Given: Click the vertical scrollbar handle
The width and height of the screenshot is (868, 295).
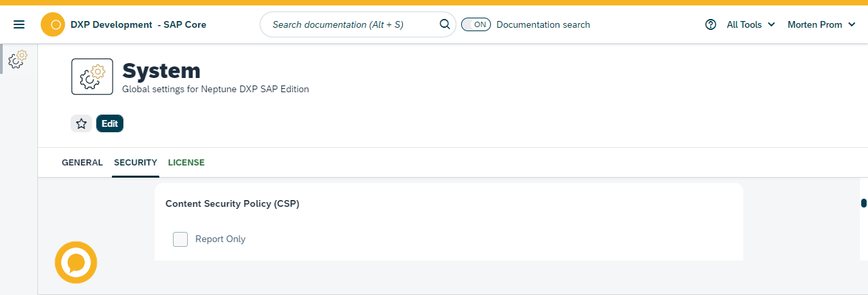Looking at the screenshot, I should tap(864, 203).
